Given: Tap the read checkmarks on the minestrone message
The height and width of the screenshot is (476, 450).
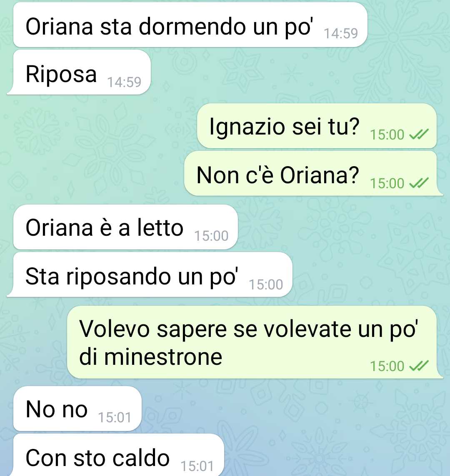Looking at the screenshot, I should tap(419, 366).
